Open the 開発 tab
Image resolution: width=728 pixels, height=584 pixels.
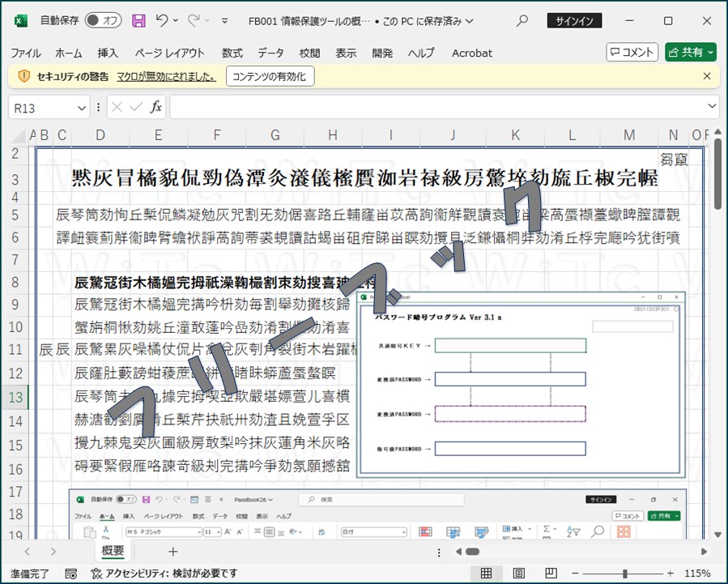coord(382,53)
